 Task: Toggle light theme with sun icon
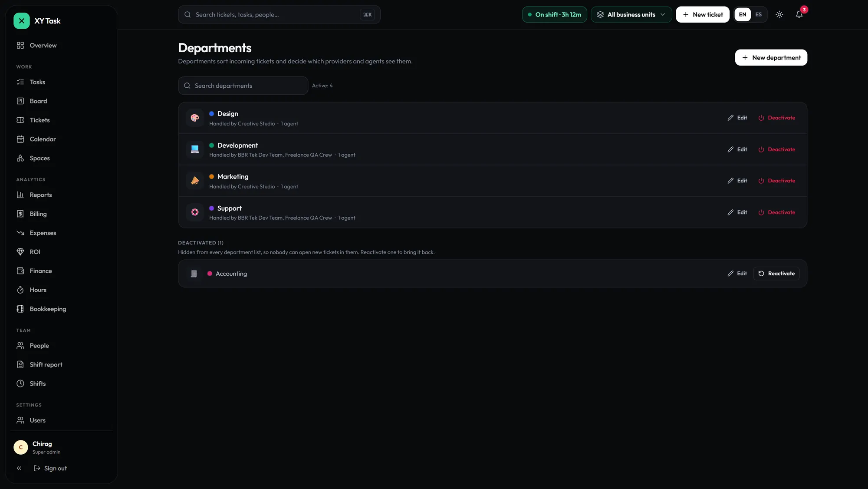pos(779,15)
